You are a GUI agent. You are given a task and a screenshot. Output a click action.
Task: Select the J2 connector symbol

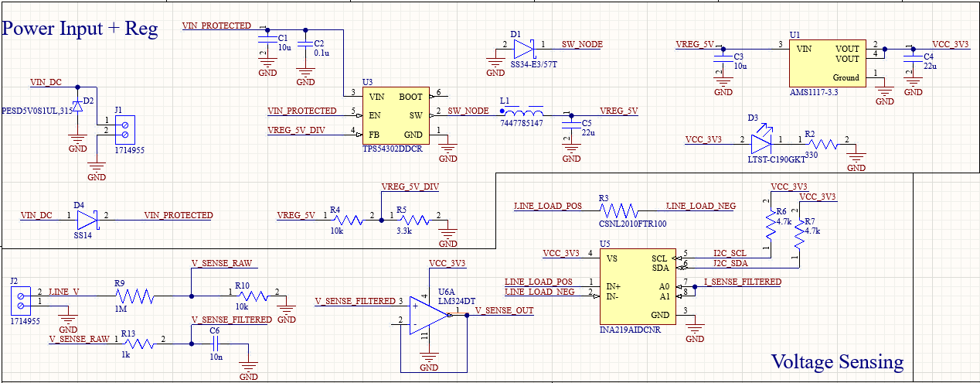[22, 300]
